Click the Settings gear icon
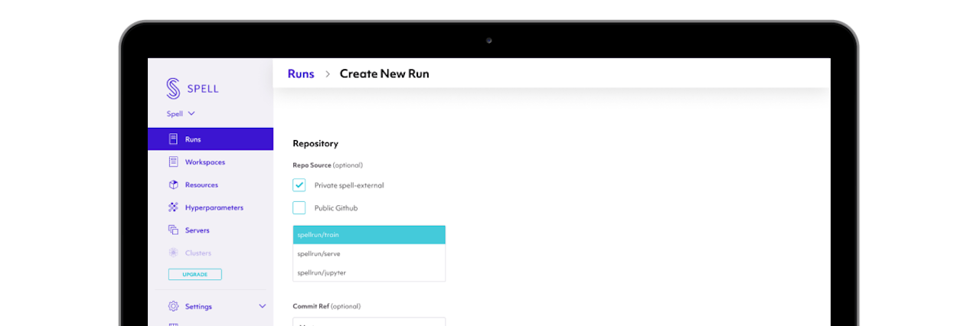 (173, 306)
